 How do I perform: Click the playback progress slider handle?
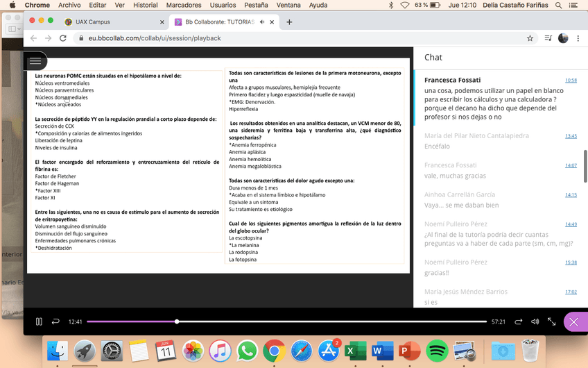pyautogui.click(x=177, y=321)
